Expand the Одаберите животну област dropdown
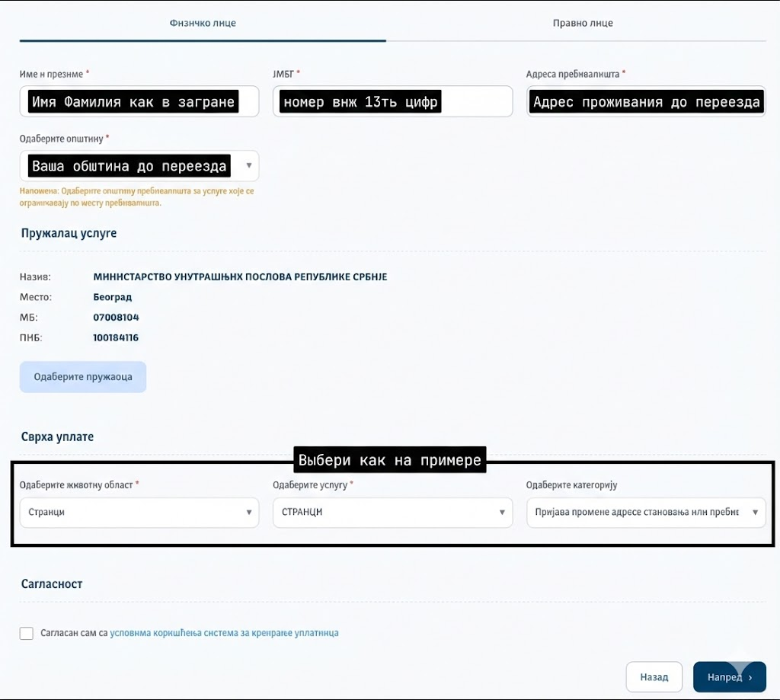780x700 pixels. [139, 513]
